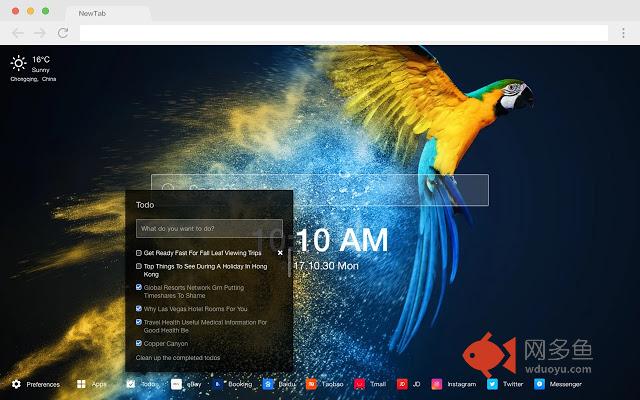Click the sunny weather icon

coord(18,63)
